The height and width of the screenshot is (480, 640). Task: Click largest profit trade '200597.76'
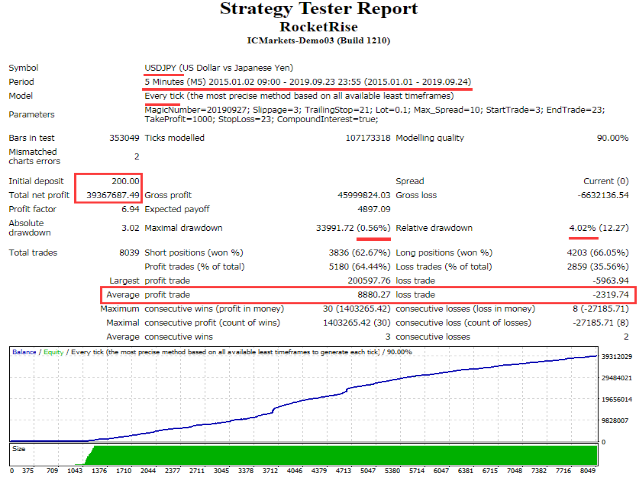pyautogui.click(x=369, y=281)
